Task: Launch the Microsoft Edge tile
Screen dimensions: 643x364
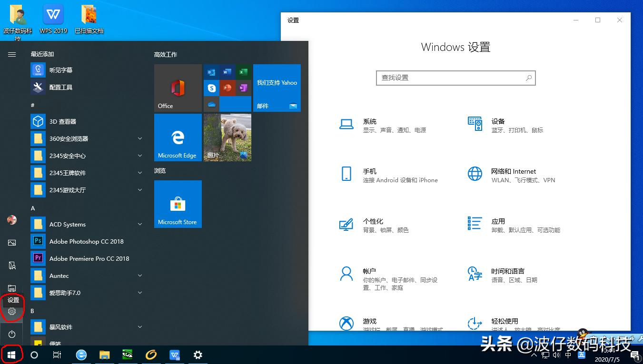Action: [178, 138]
